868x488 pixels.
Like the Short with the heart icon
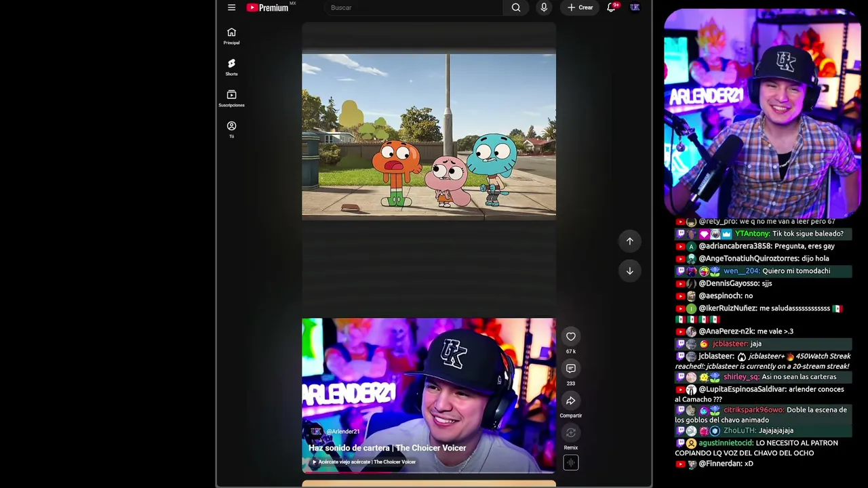pos(571,337)
